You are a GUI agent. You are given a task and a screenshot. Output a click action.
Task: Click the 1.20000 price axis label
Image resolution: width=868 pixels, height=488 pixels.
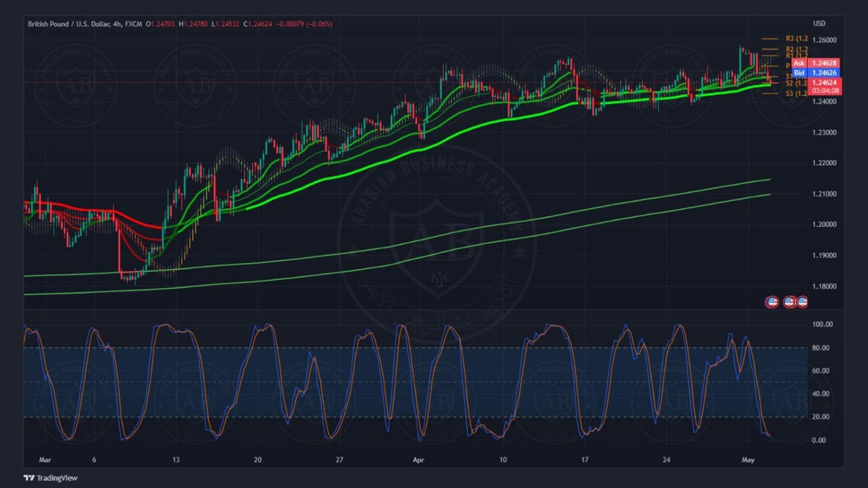click(825, 224)
